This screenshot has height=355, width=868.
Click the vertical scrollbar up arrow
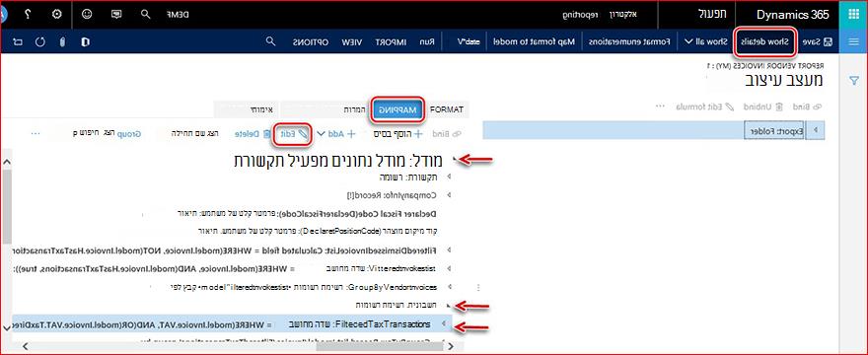coord(6,161)
